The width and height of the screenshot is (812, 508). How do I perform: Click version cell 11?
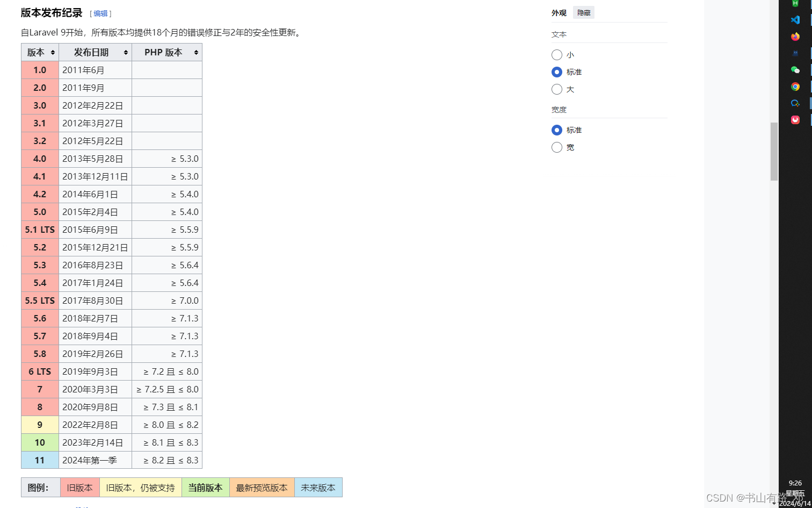click(40, 460)
